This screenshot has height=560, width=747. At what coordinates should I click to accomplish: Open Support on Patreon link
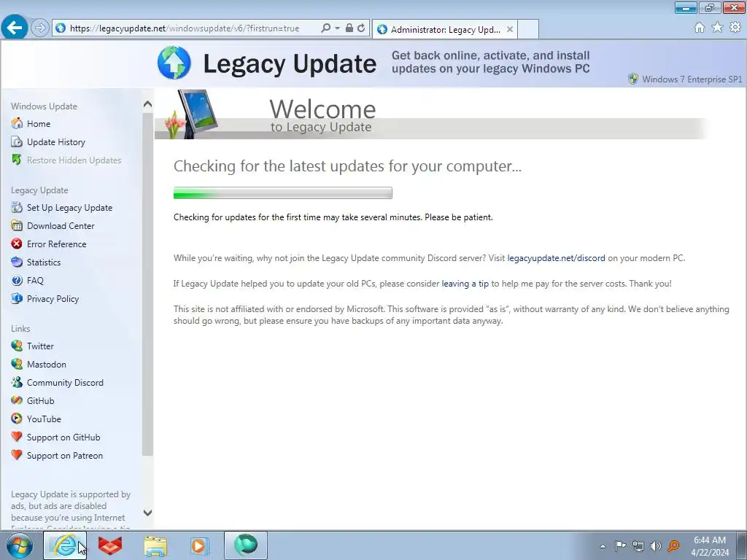65,455
